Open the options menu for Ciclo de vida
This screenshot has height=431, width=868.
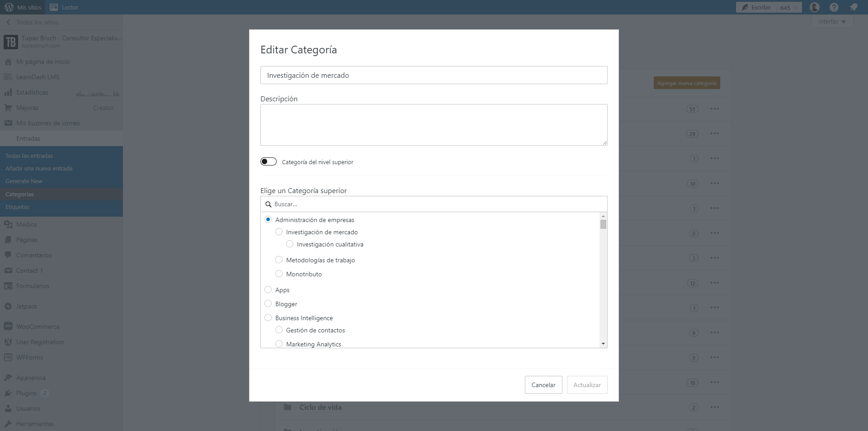[x=715, y=407]
